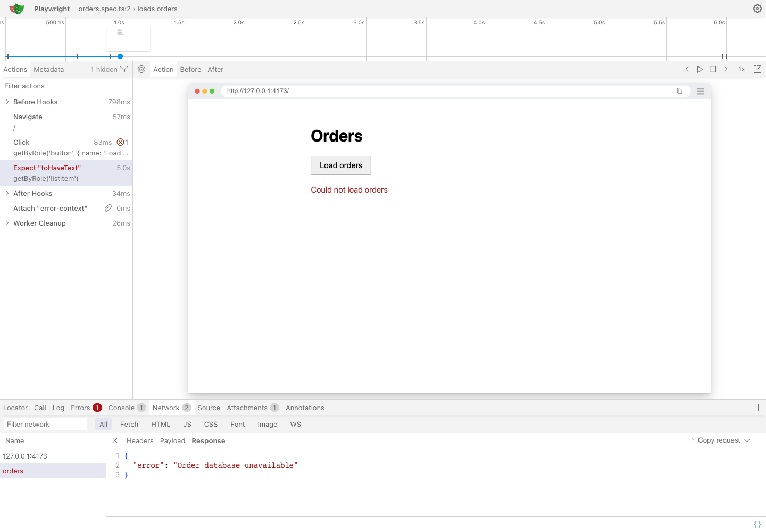Click the pretty-print braces icon
The image size is (766, 532).
(x=757, y=525)
